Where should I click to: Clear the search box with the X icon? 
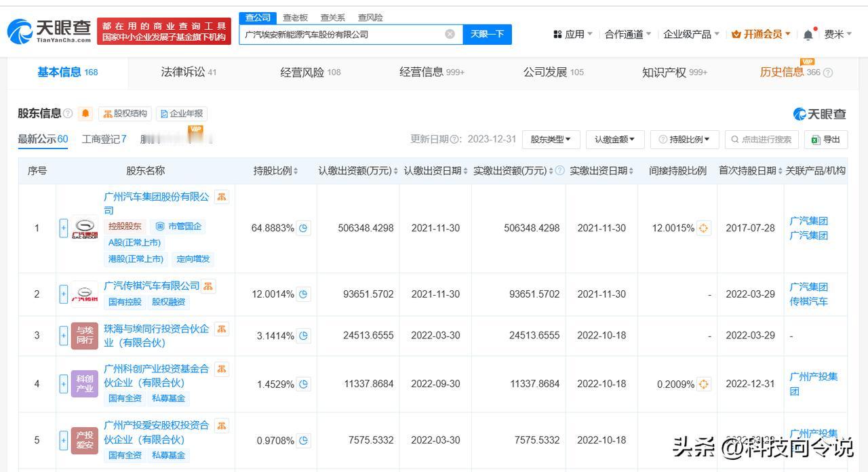coord(450,34)
